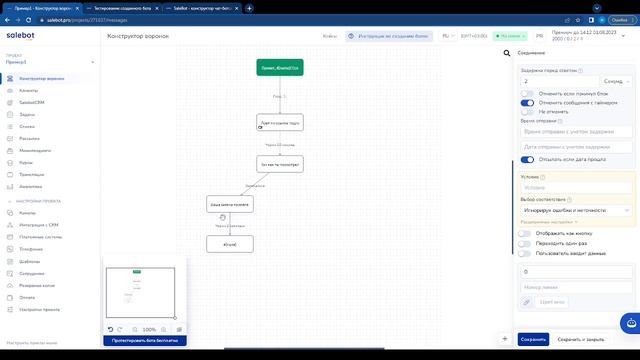The width and height of the screenshot is (640, 360).
Task: Open the matching mode dropdown
Action: point(576,210)
